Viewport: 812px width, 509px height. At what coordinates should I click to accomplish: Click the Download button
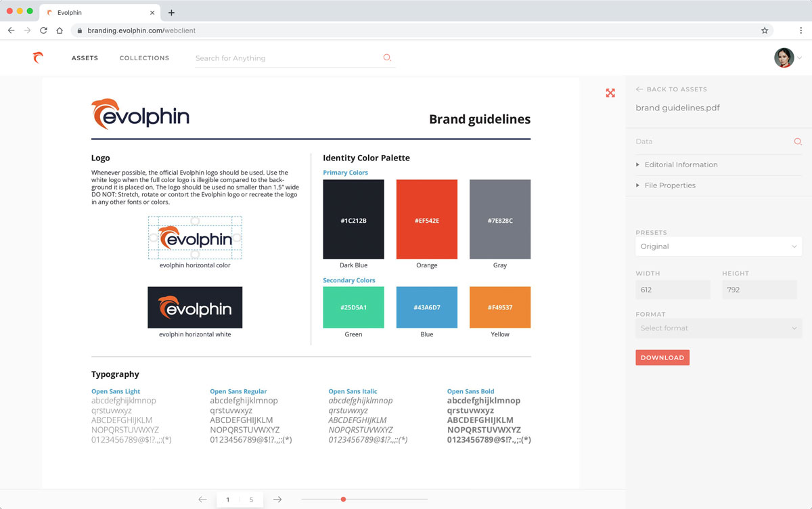pyautogui.click(x=662, y=357)
